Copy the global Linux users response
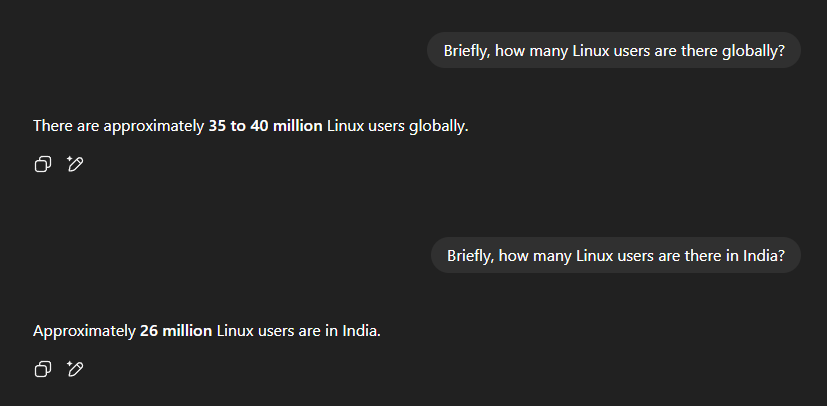Image resolution: width=827 pixels, height=406 pixels. pos(42,164)
